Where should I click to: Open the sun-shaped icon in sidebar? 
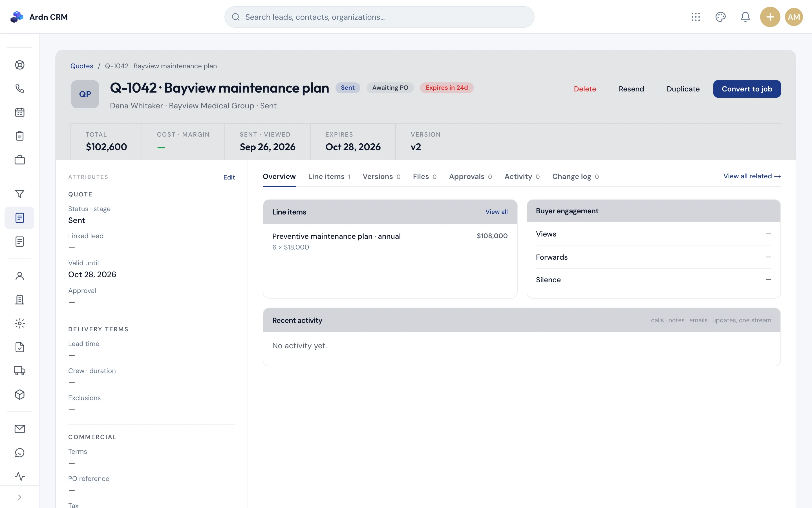(19, 323)
